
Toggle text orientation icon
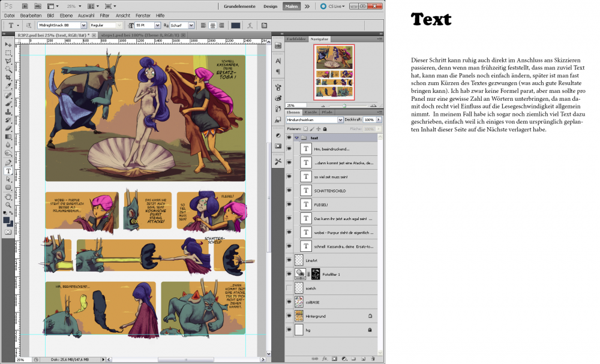point(29,25)
